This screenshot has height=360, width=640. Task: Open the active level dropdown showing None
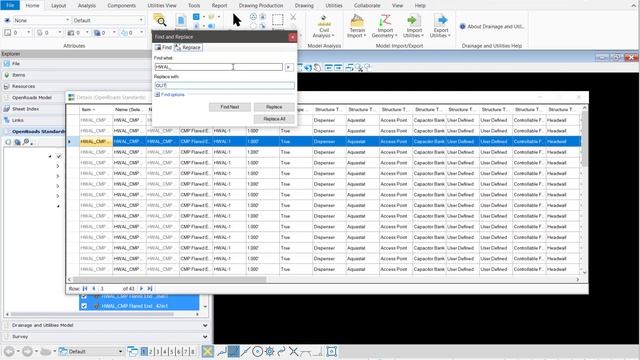tap(41, 20)
